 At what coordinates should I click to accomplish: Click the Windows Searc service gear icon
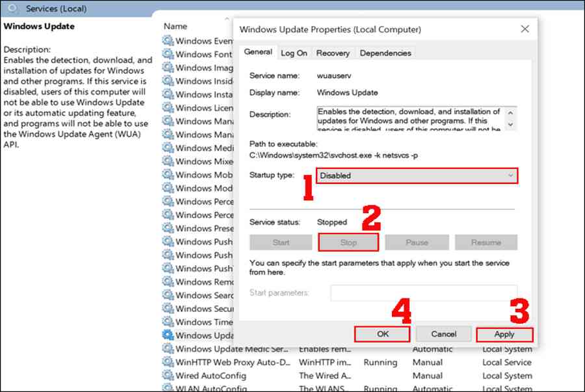pos(168,295)
